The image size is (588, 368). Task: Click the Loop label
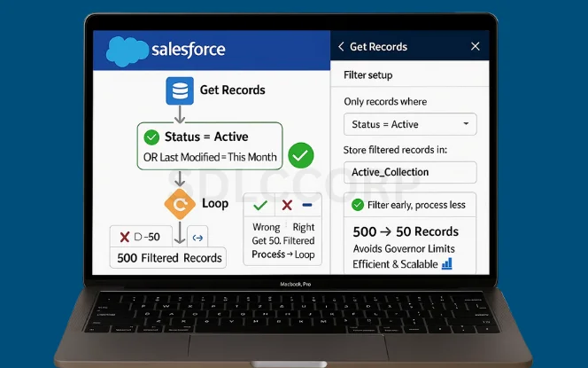click(x=215, y=204)
